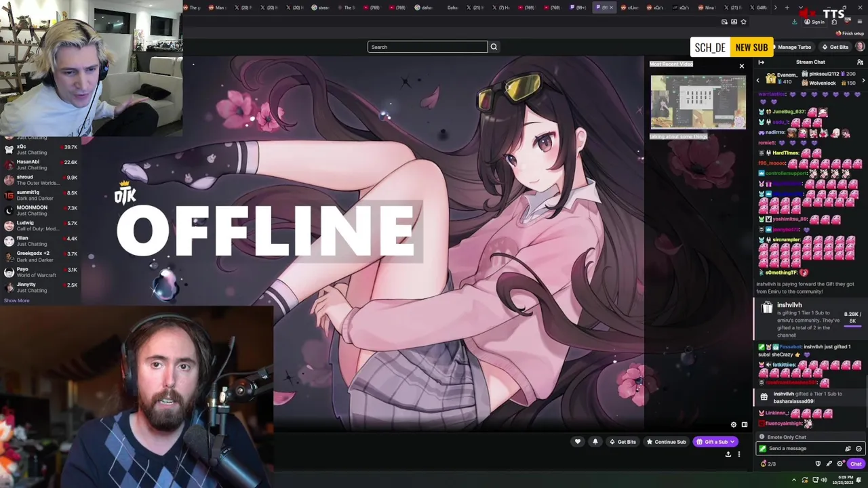Image resolution: width=868 pixels, height=488 pixels.
Task: Close the Most Recent Video panel
Action: [x=741, y=66]
